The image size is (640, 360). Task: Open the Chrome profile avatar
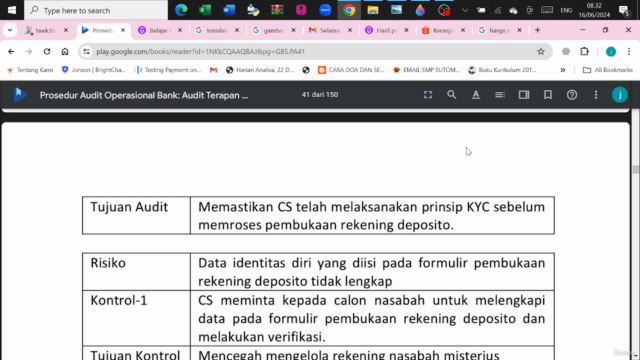click(x=611, y=51)
